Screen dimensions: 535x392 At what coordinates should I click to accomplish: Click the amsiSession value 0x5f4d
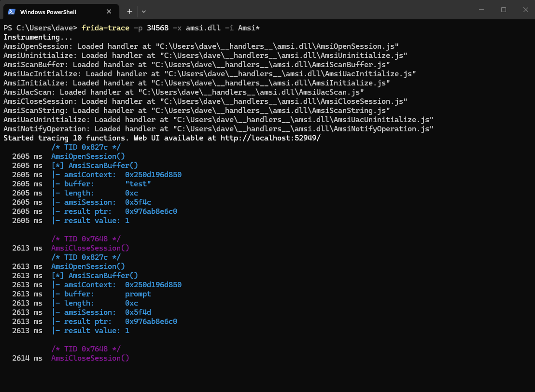pyautogui.click(x=138, y=312)
